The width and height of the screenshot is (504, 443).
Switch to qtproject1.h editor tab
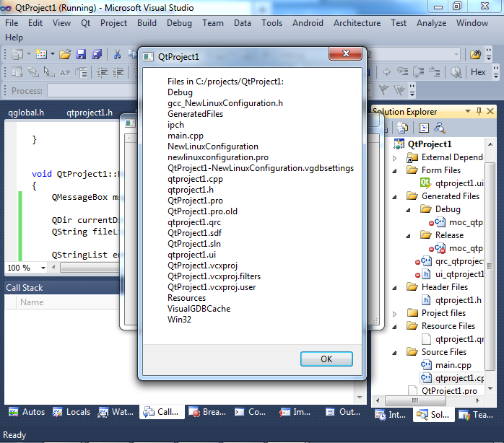pos(90,113)
